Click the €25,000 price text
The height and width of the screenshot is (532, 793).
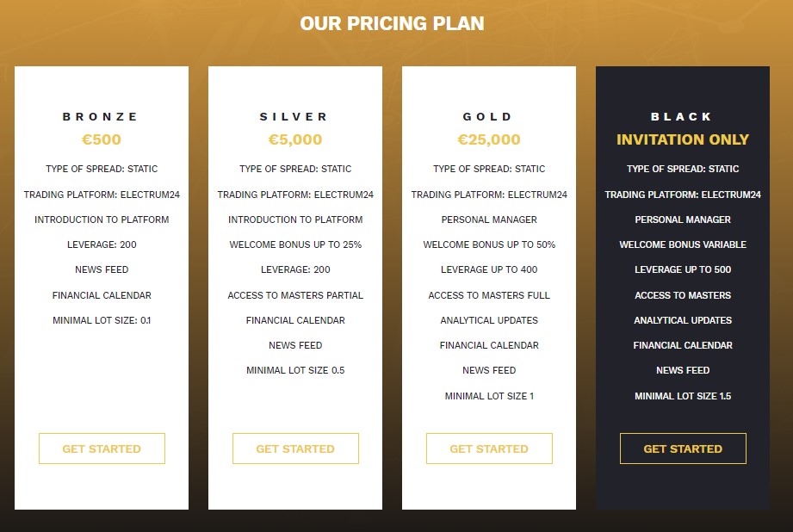(489, 139)
